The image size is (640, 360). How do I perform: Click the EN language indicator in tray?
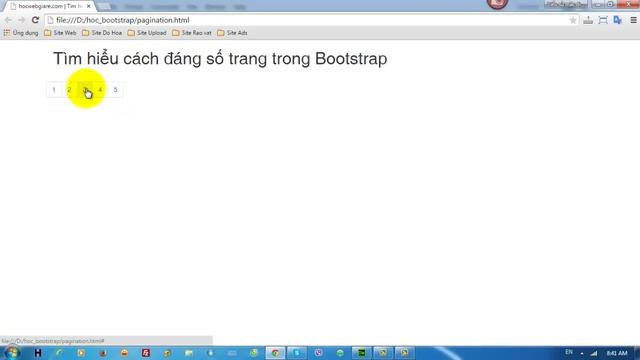click(x=569, y=352)
